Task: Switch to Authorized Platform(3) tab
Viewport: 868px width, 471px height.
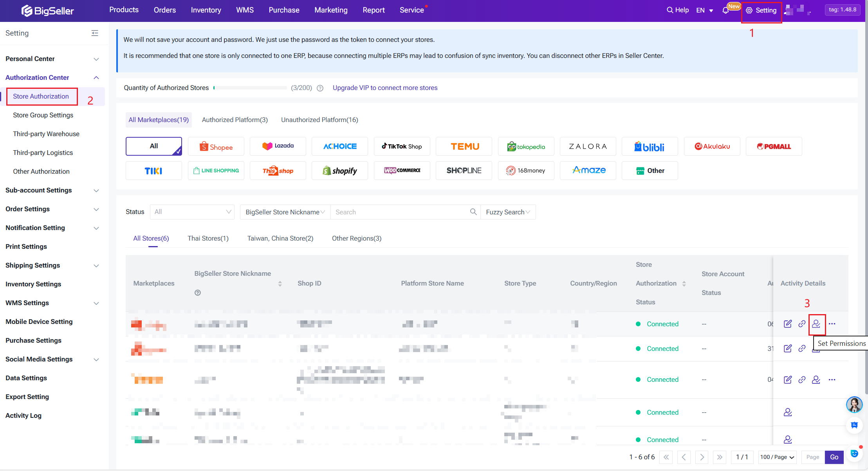Action: (235, 120)
